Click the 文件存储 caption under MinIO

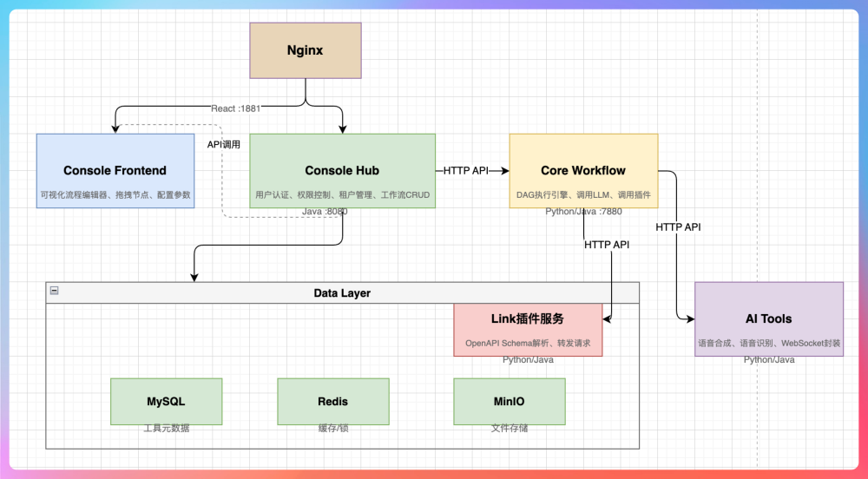509,429
